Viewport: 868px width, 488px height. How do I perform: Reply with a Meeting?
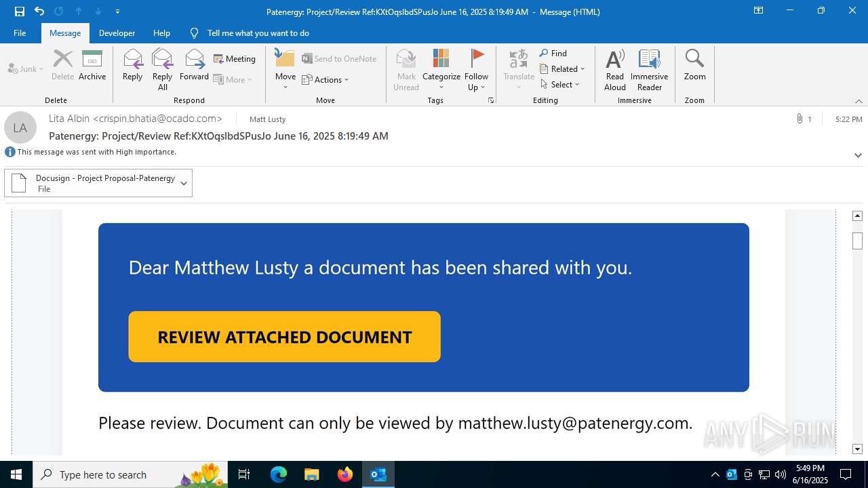click(x=235, y=59)
